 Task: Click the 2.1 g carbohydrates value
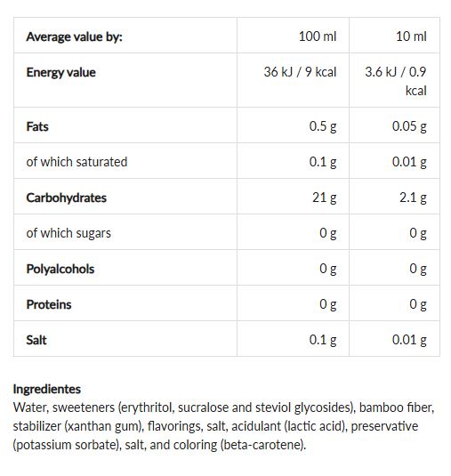tap(413, 198)
